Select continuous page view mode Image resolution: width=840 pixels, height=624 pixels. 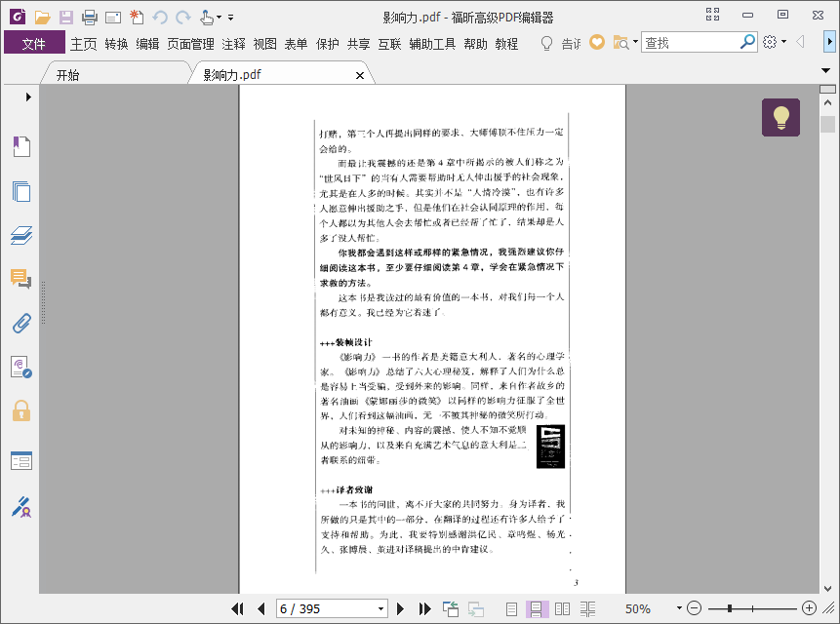pos(537,608)
